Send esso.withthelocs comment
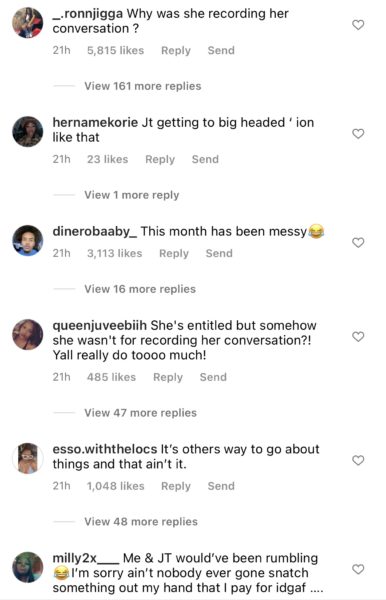 221,486
